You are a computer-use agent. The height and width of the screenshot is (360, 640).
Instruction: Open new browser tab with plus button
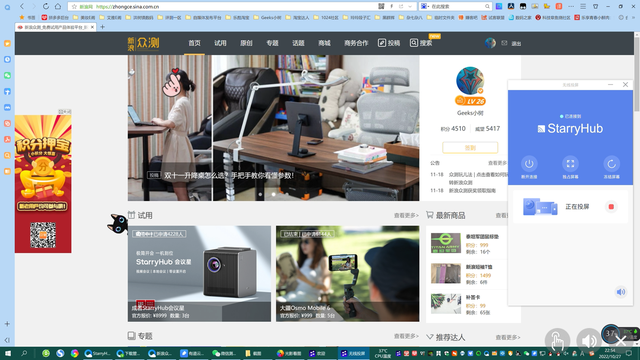(x=102, y=27)
